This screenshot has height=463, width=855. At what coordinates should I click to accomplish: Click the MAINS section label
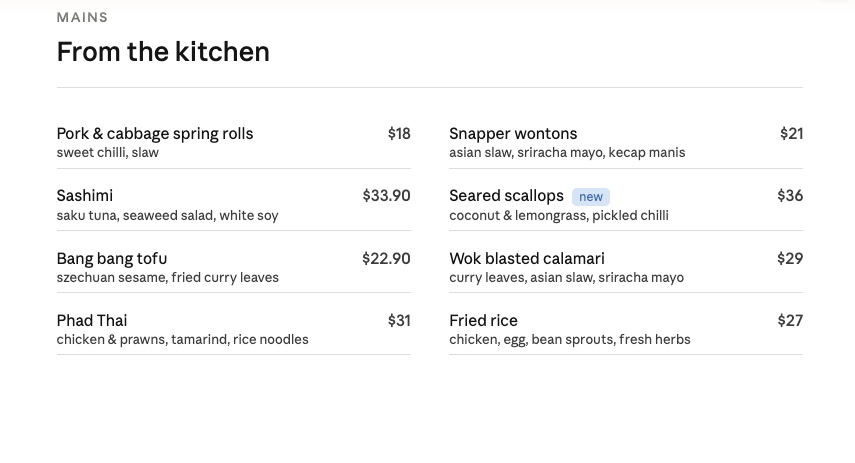coord(82,18)
